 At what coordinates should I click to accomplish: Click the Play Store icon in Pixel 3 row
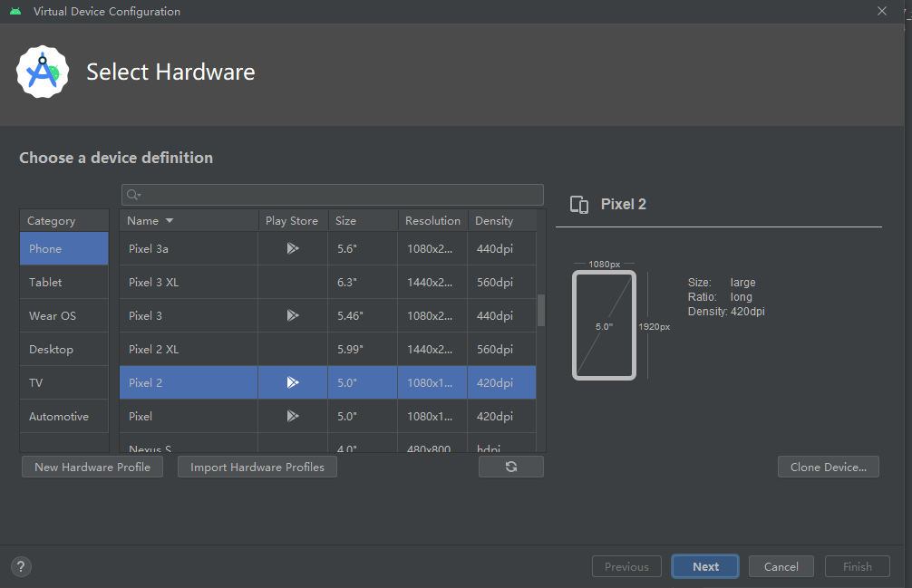(292, 315)
